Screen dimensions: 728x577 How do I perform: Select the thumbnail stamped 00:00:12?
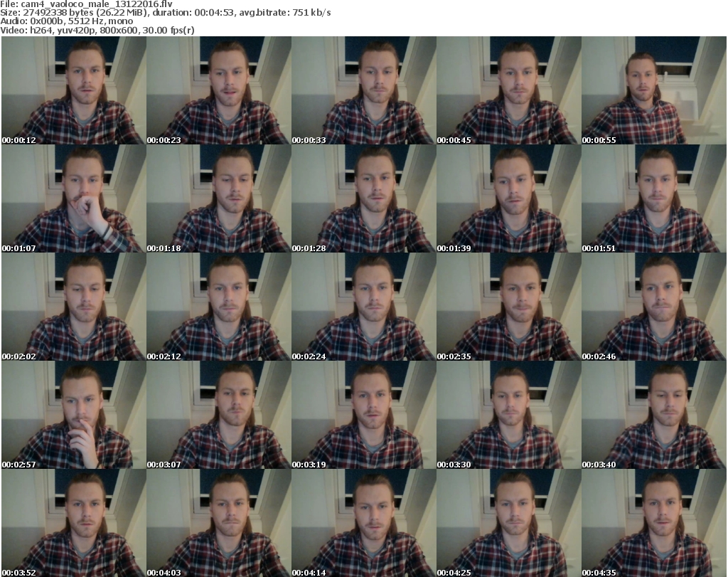coord(74,90)
